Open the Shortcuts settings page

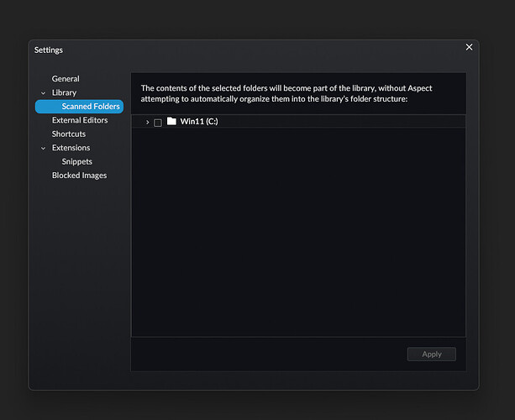pos(69,134)
